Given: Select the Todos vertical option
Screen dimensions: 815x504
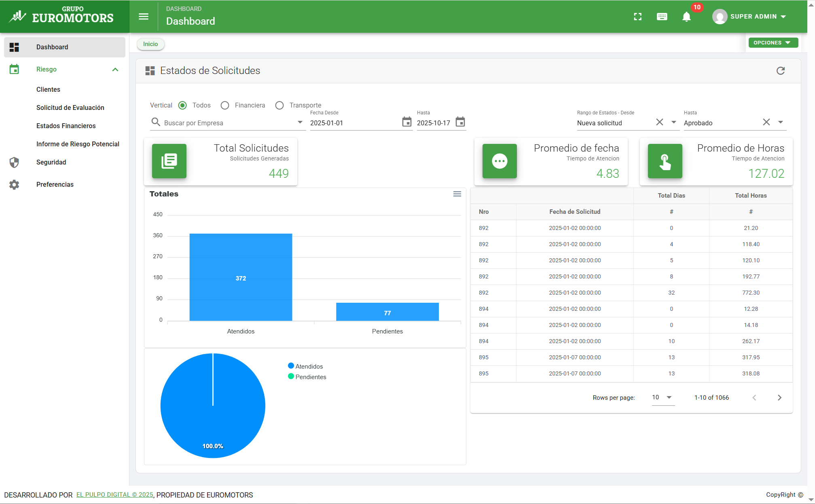Looking at the screenshot, I should tap(183, 105).
